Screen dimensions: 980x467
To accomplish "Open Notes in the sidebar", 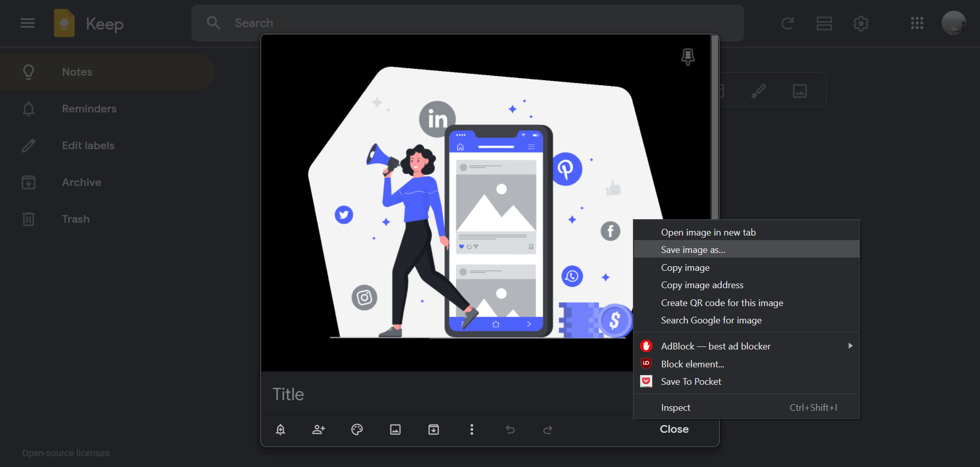I will 107,72.
